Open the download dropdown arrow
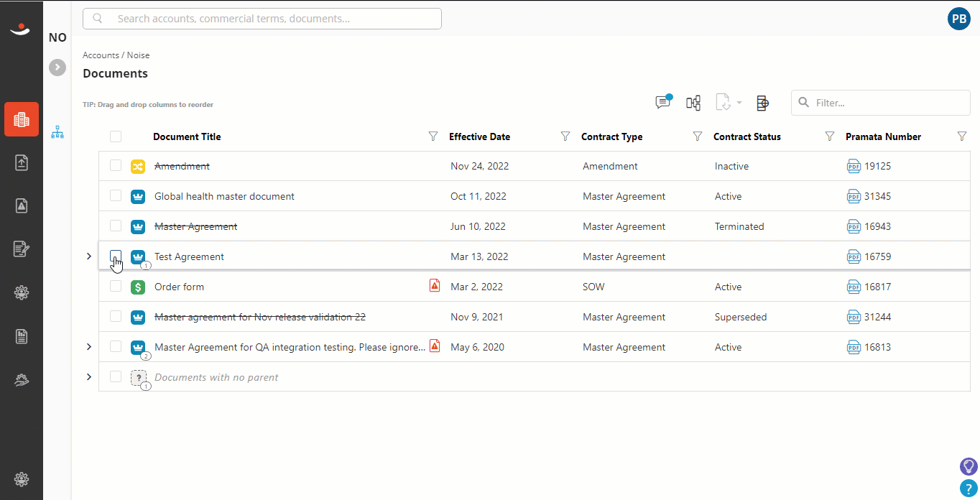 [739, 103]
